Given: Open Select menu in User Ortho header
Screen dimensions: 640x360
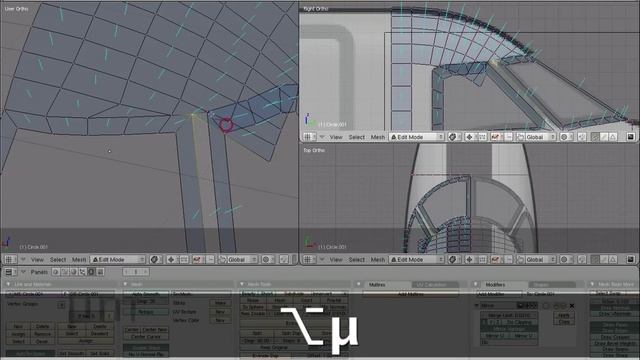Looking at the screenshot, I should tap(58, 260).
